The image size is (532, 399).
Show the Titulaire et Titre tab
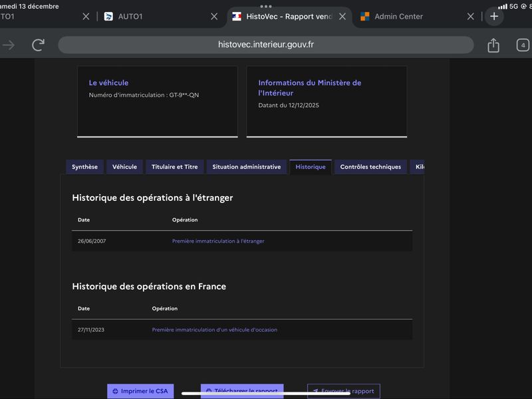tap(174, 167)
